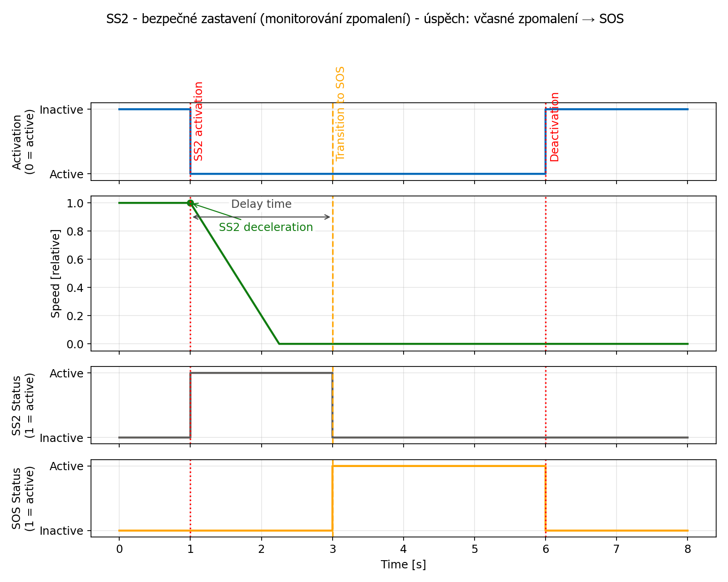The height and width of the screenshot is (582, 728).
Task: Click the orange "Transition to SOS" label
Action: (x=340, y=114)
